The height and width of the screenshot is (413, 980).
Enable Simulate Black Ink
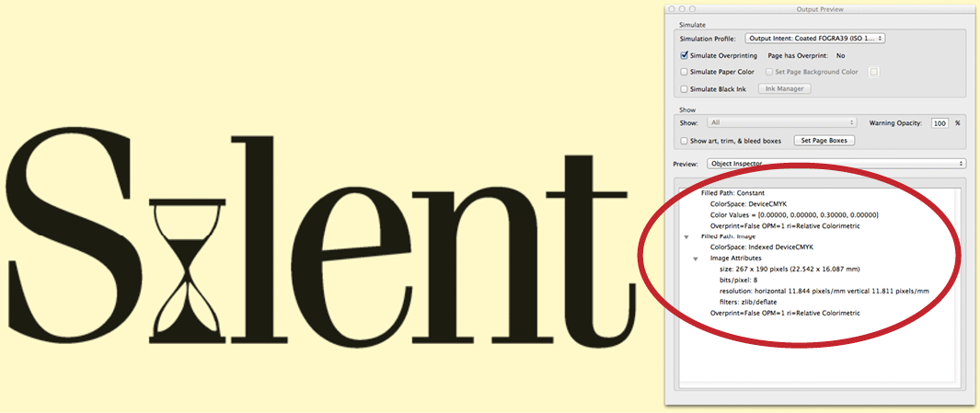[684, 88]
